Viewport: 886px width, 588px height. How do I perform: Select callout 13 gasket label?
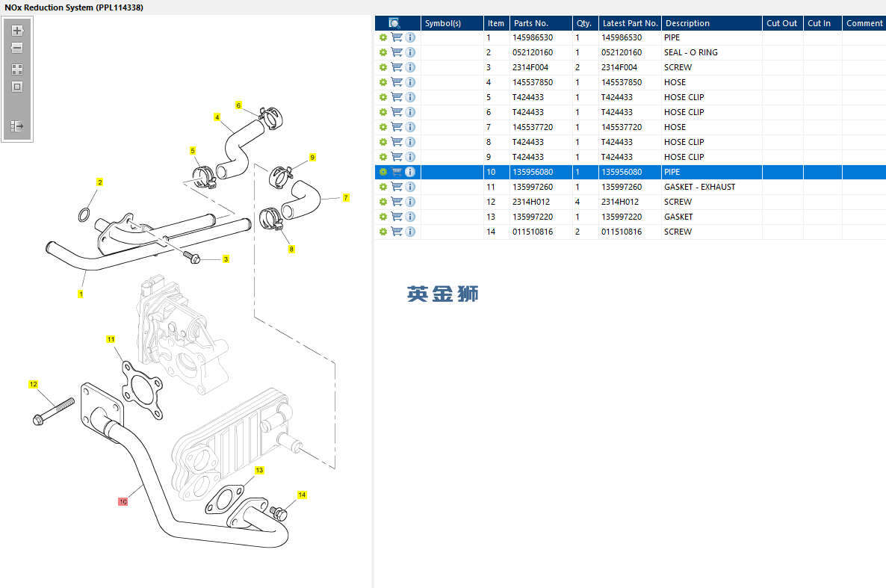point(259,470)
